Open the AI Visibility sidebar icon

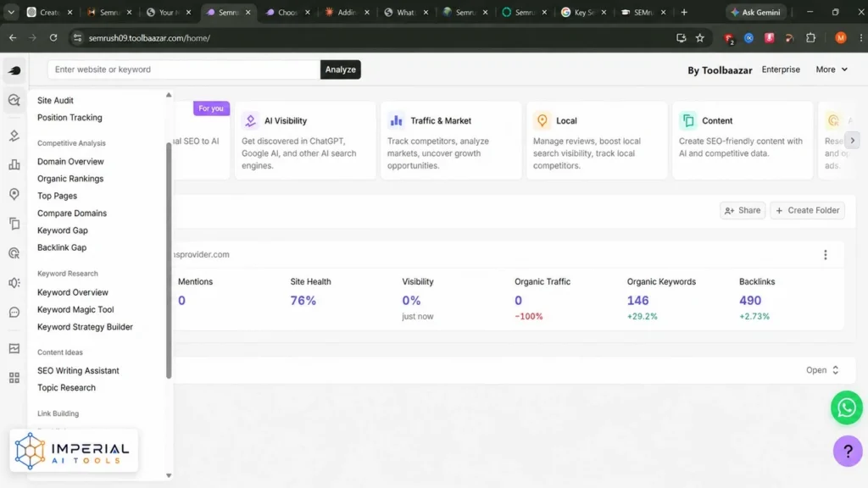tap(14, 136)
